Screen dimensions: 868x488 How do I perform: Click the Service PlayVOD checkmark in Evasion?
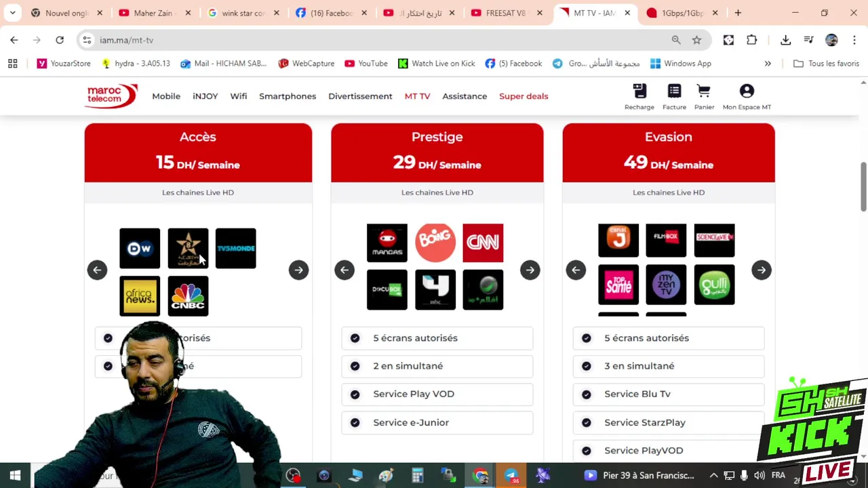[x=587, y=450]
